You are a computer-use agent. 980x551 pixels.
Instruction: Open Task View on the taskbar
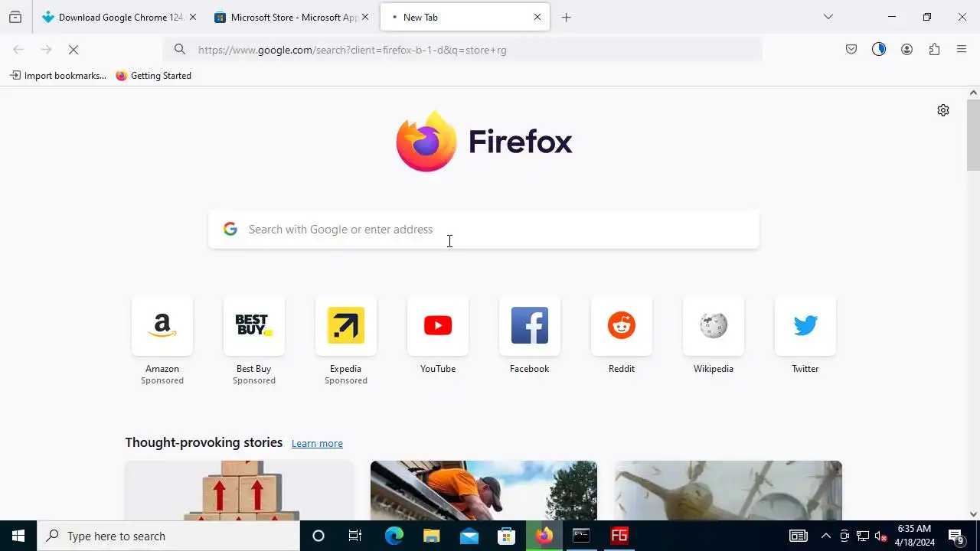(355, 536)
